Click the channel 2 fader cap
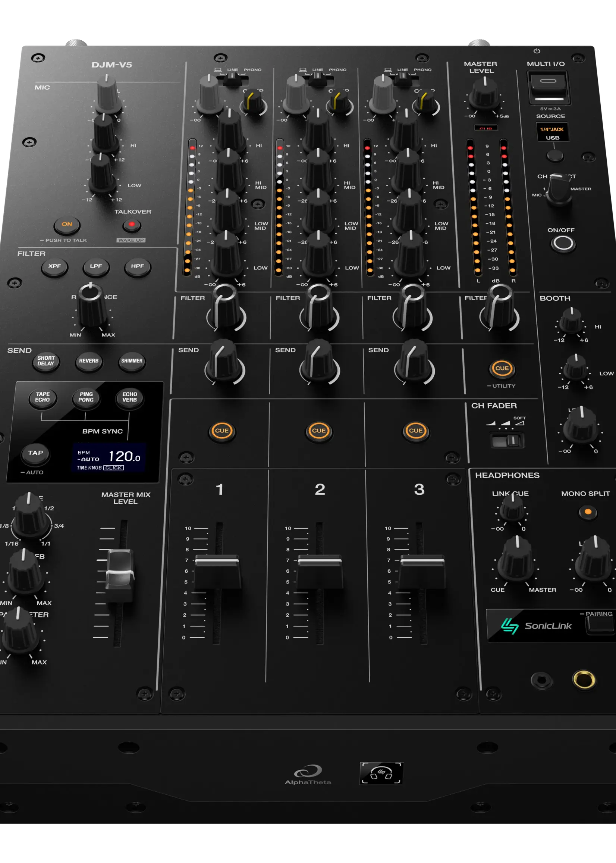The width and height of the screenshot is (616, 863). (320, 571)
